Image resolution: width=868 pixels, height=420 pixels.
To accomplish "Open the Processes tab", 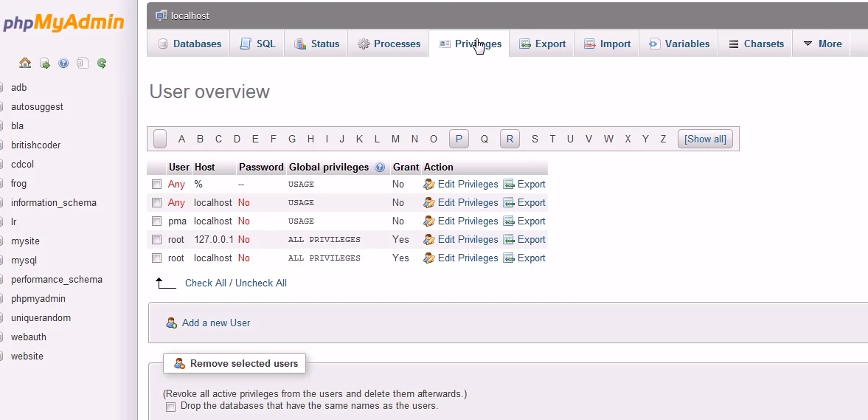I will coord(389,44).
